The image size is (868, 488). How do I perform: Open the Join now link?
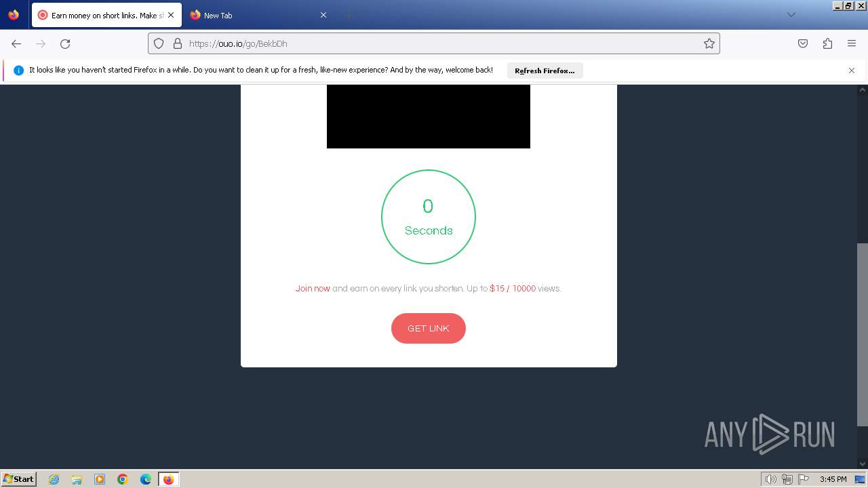(313, 288)
